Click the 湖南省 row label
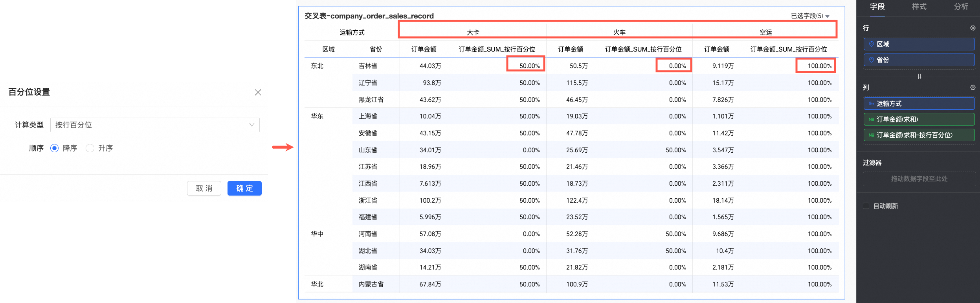The width and height of the screenshot is (980, 303). coord(368,267)
